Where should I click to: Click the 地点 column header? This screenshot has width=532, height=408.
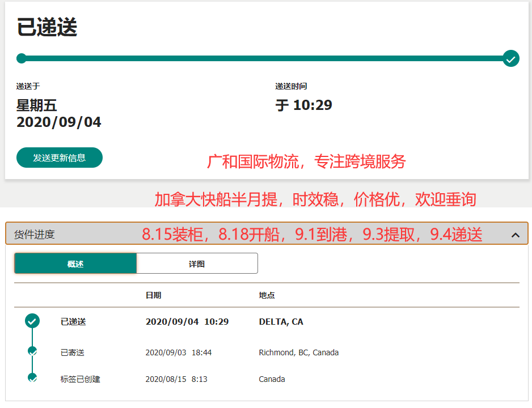tap(267, 295)
